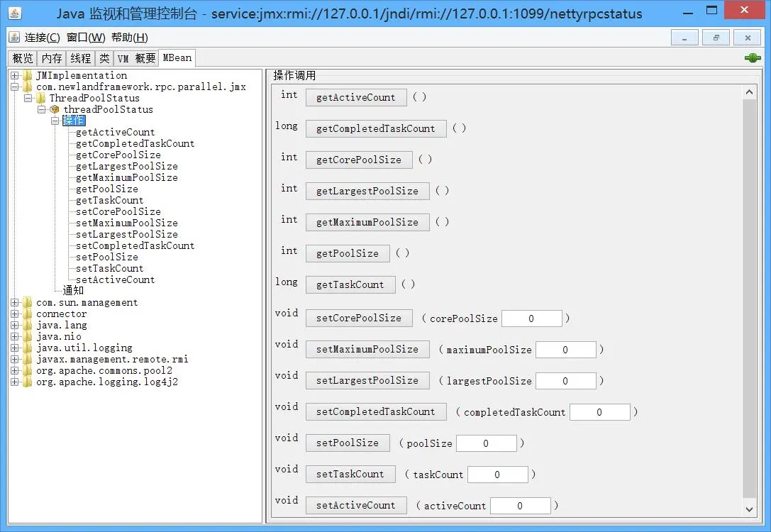Click the ThreadPoolStatus folder icon

coord(41,98)
